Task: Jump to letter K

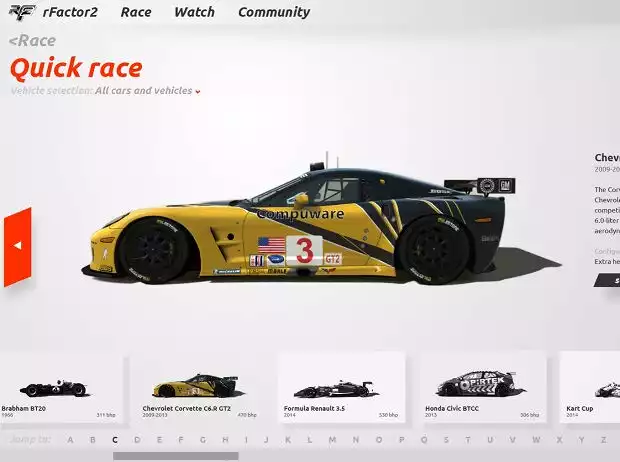Action: [x=288, y=440]
